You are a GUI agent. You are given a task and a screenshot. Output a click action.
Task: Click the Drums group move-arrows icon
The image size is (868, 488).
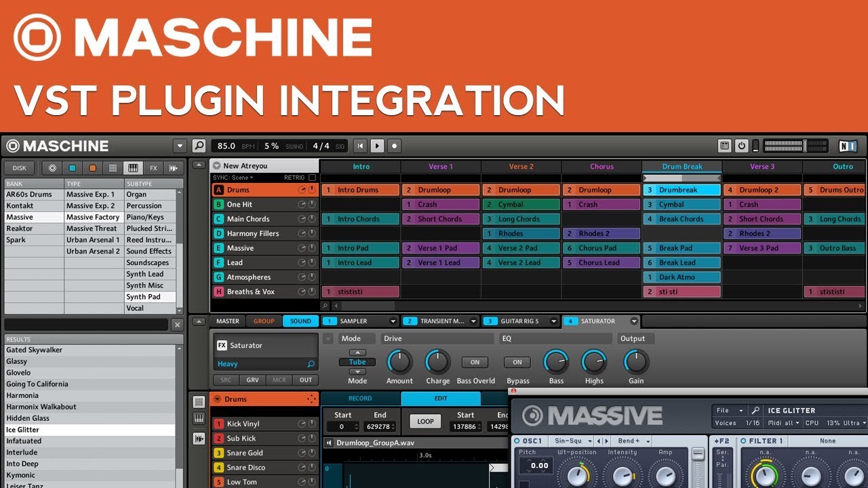point(312,399)
